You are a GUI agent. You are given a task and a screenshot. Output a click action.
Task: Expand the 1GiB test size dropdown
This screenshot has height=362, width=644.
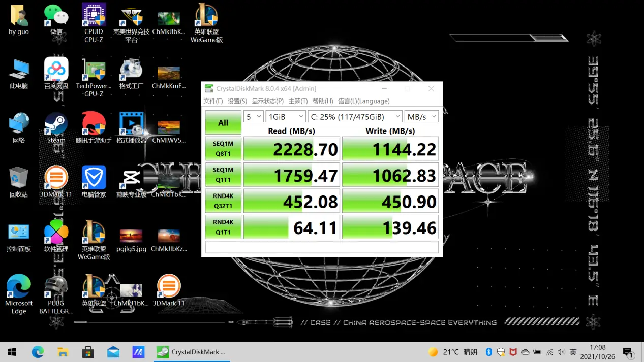click(x=286, y=117)
